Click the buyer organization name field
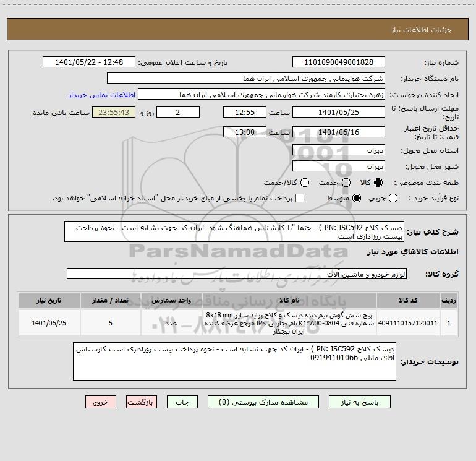This screenshot has height=461, width=476. [246, 79]
